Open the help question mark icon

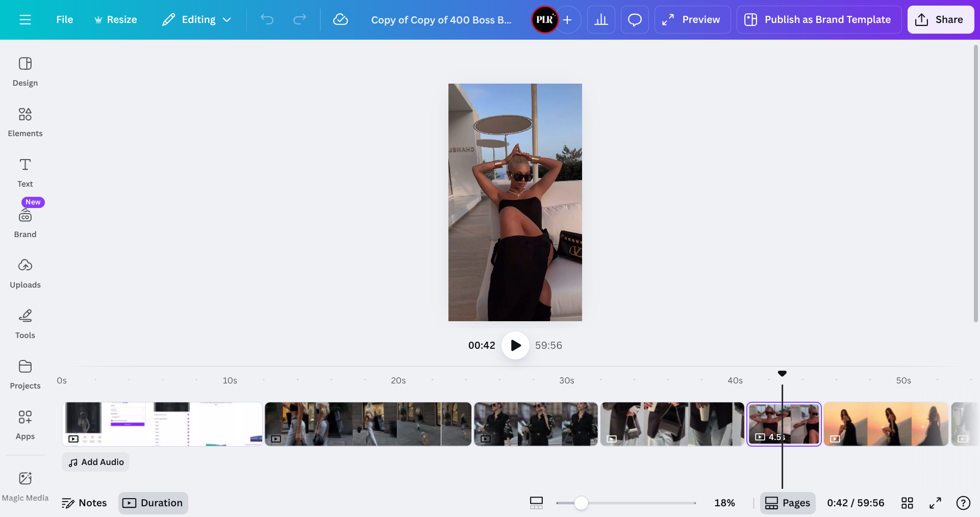pos(963,503)
